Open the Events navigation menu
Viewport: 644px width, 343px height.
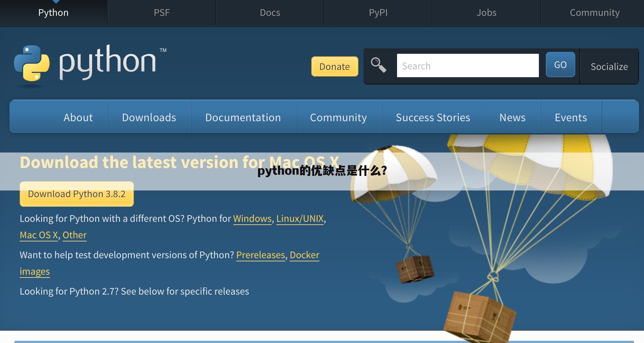pos(571,117)
